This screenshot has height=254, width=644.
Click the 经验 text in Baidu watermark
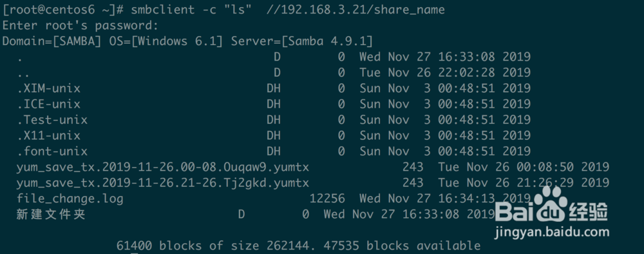point(588,213)
